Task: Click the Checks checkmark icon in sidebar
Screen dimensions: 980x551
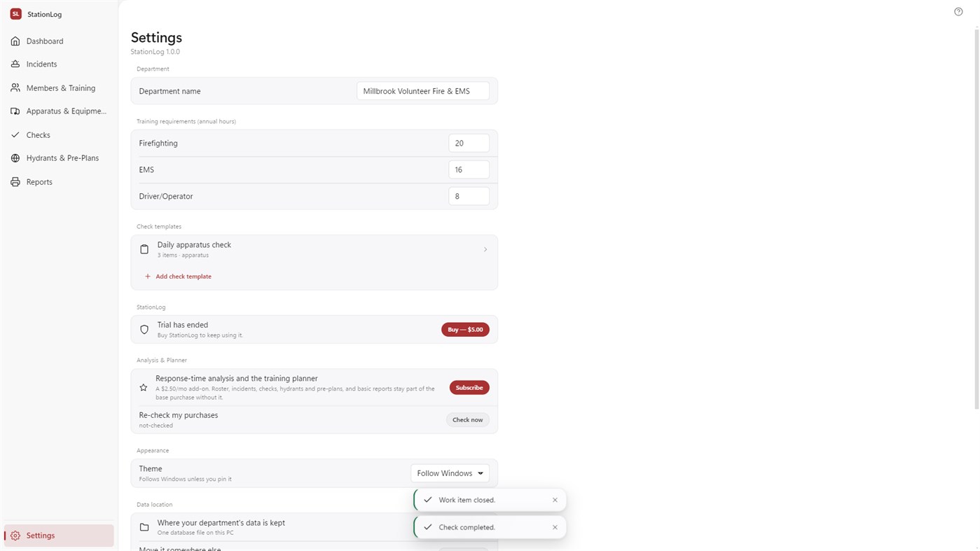Action: coord(15,135)
